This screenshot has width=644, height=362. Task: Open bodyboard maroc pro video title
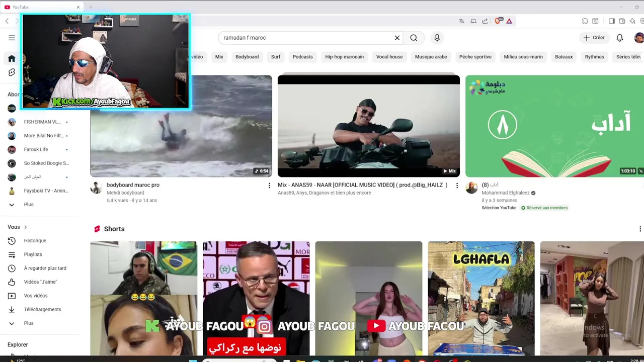click(133, 185)
